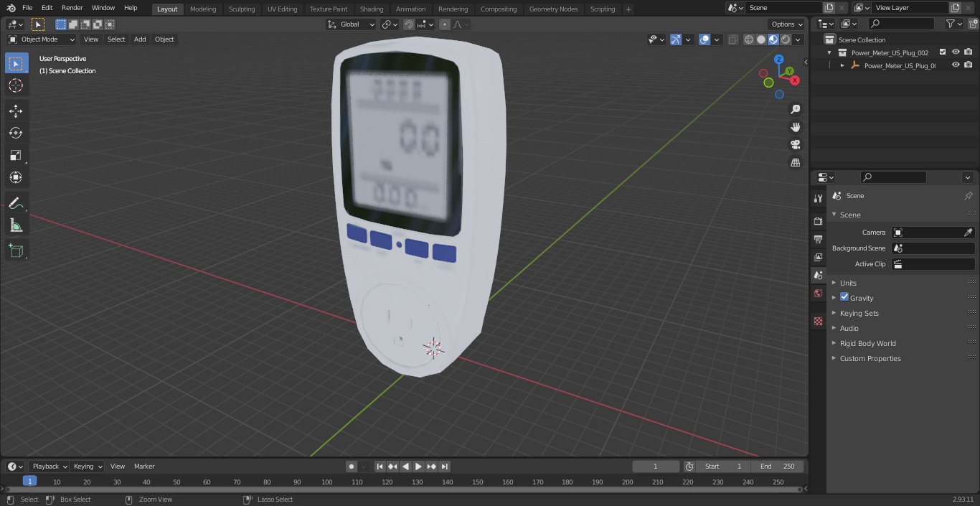Switch to wireframe viewport shading
The width and height of the screenshot is (980, 506).
pos(749,39)
